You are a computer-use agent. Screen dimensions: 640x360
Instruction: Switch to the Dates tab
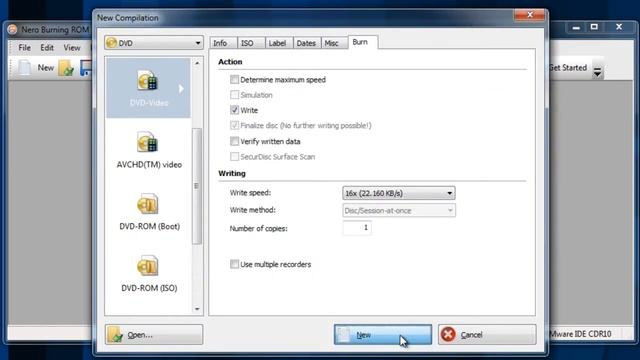click(x=306, y=43)
